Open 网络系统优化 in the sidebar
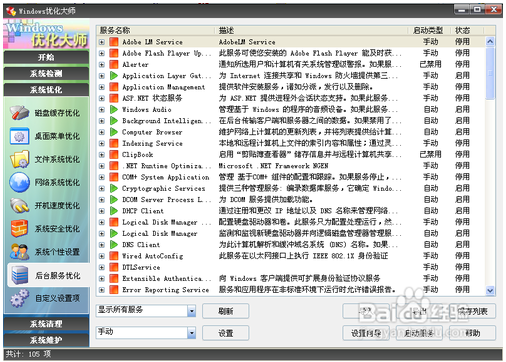Viewport: 506px width, 362px height. tap(46, 182)
